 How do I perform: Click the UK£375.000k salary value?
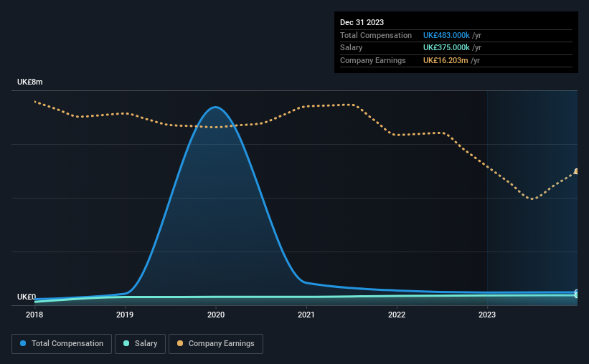[x=446, y=48]
